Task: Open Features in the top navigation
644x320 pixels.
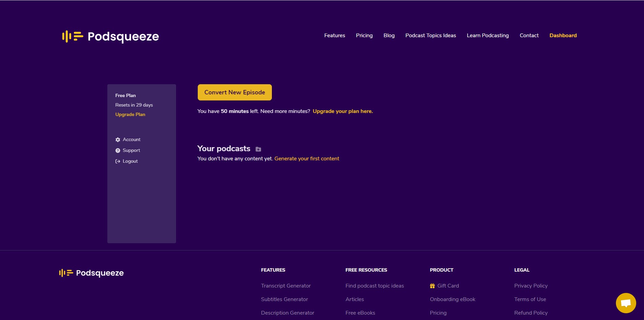Action: click(335, 36)
